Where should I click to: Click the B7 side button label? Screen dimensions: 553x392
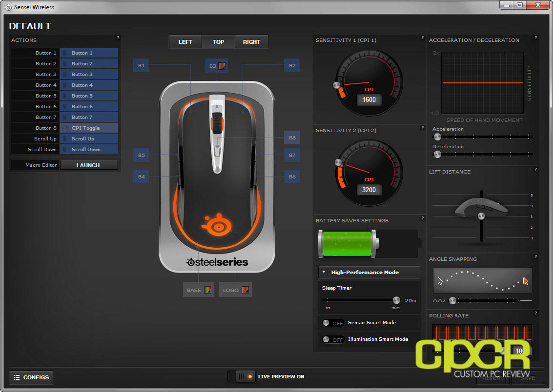(292, 155)
